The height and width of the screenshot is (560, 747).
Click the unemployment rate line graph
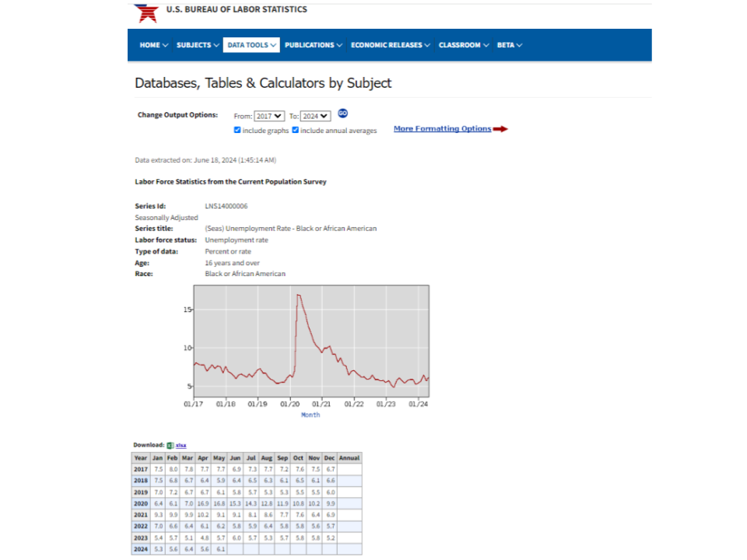[310, 342]
